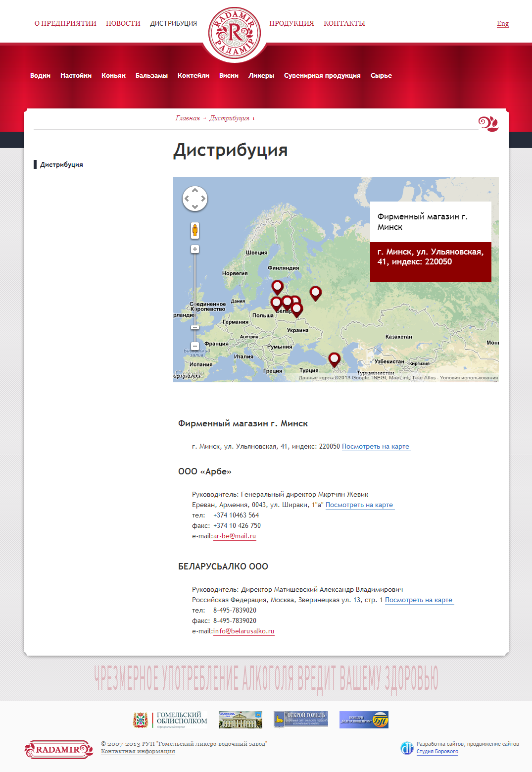Select the marker directly above the Украина label

click(297, 309)
